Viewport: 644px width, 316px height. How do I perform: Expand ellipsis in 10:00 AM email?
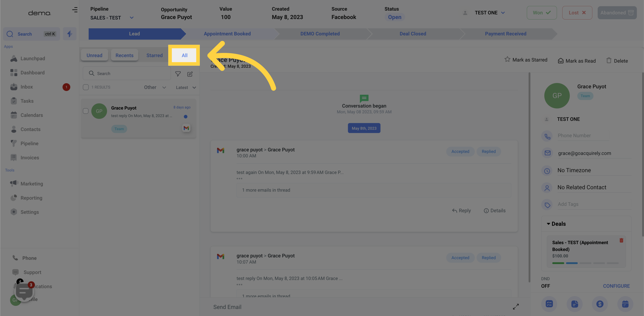click(239, 179)
